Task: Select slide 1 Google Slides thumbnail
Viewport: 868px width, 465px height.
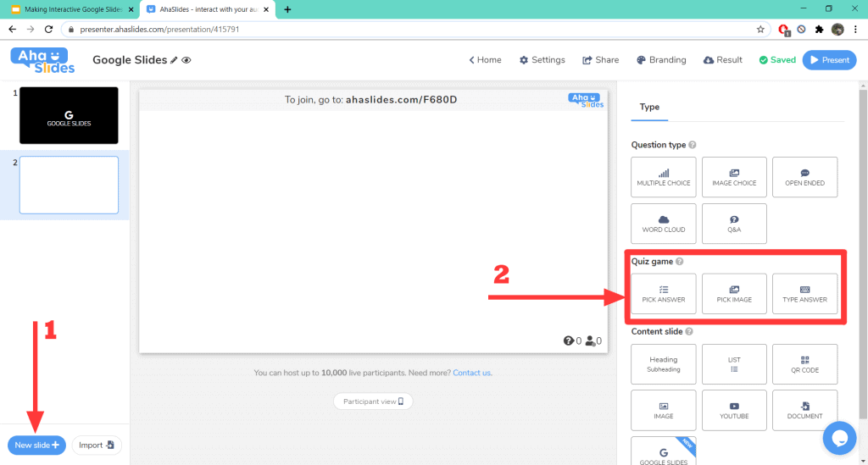Action: [69, 115]
